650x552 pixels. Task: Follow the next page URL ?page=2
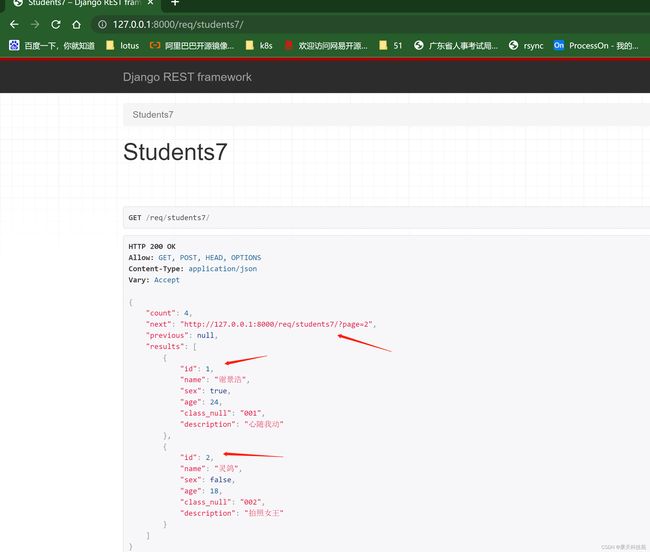[278, 324]
